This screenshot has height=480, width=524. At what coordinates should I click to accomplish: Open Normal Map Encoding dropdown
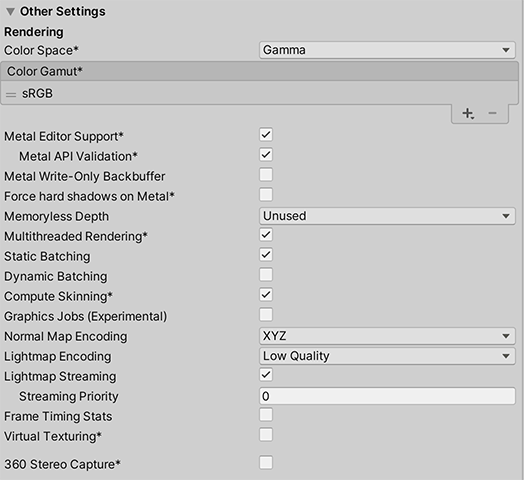[387, 336]
